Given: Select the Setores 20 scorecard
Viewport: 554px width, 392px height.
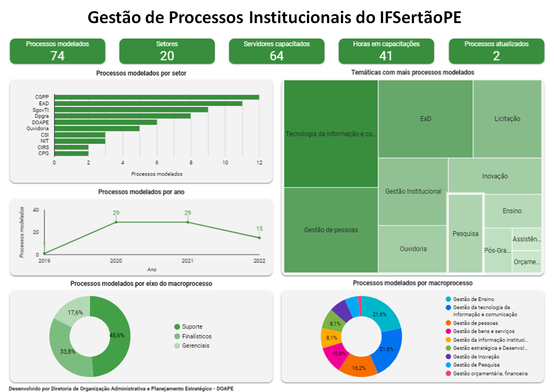Looking at the screenshot, I should 167,51.
